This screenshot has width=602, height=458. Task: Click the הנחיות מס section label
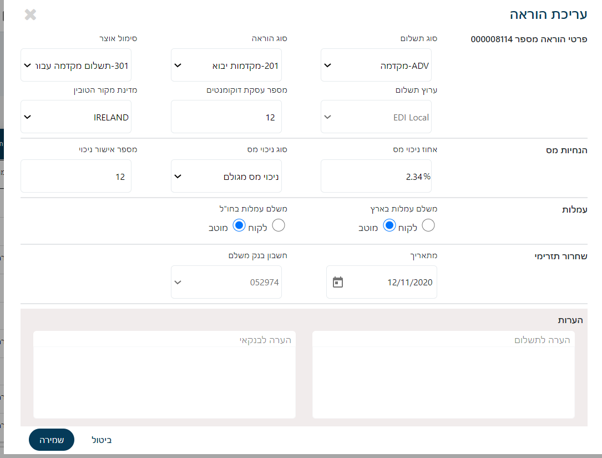click(x=566, y=150)
